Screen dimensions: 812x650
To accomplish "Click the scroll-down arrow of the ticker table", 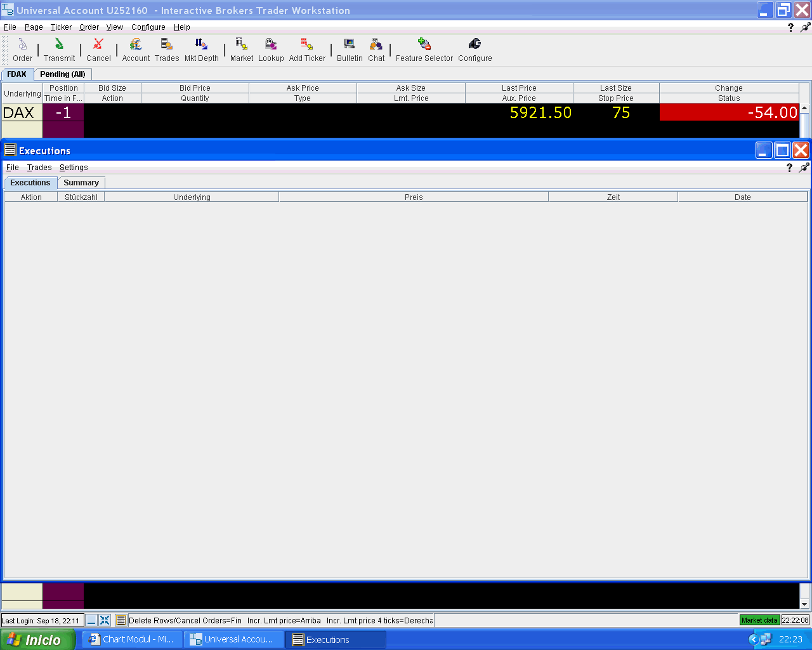I will pos(805,604).
